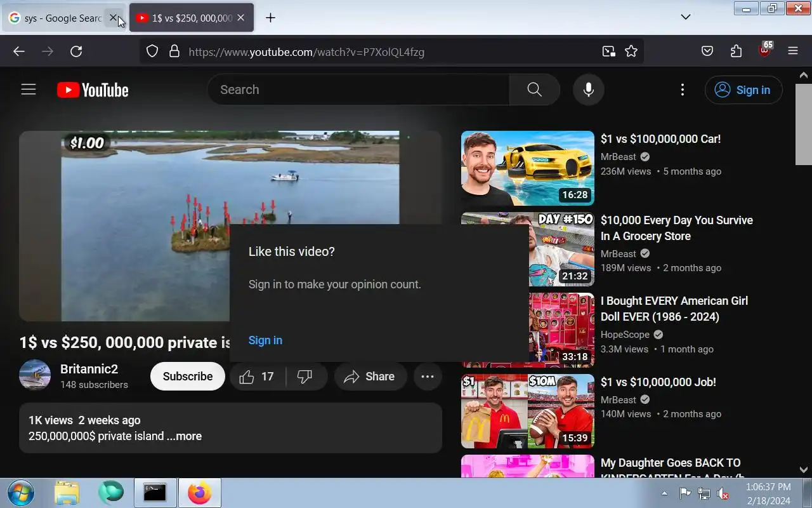The width and height of the screenshot is (812, 508).
Task: Open YouTube settings three-dot menu
Action: [x=683, y=90]
